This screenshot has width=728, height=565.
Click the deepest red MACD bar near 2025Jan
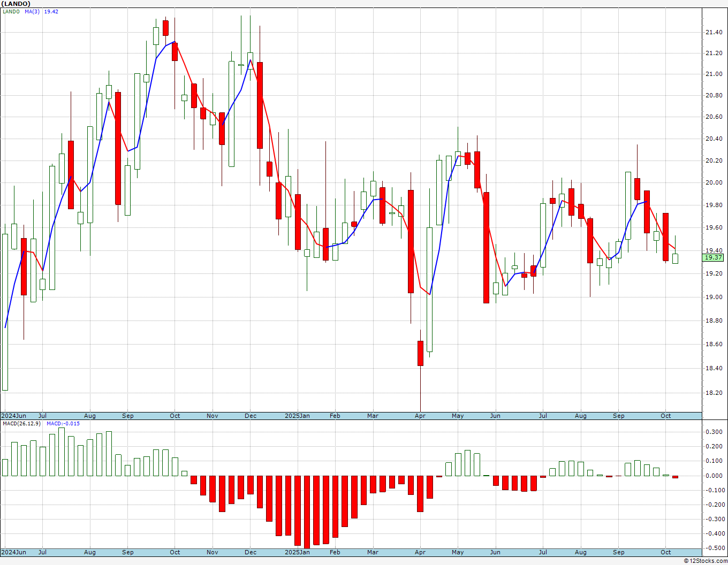pos(307,512)
